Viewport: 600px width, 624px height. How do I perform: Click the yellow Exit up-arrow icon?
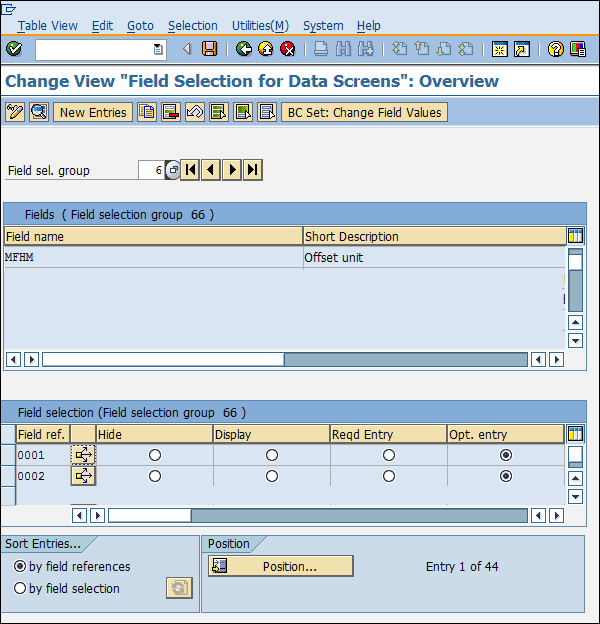click(x=266, y=49)
